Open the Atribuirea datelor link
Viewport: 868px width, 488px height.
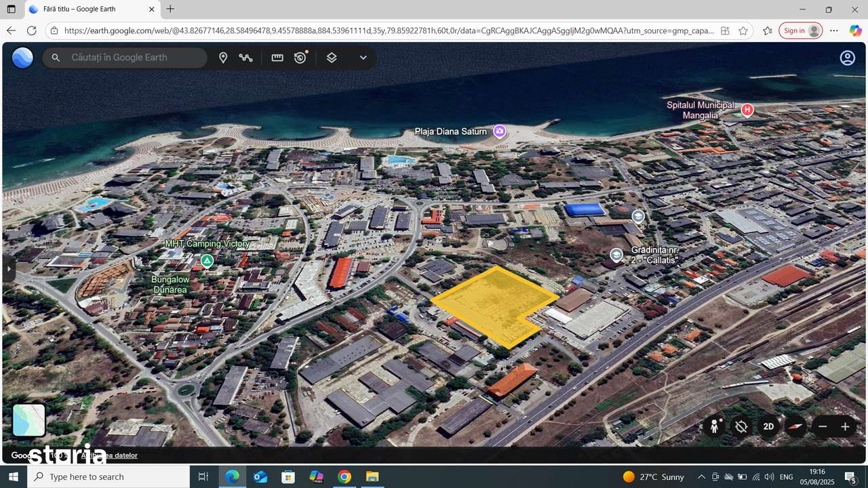pos(108,455)
